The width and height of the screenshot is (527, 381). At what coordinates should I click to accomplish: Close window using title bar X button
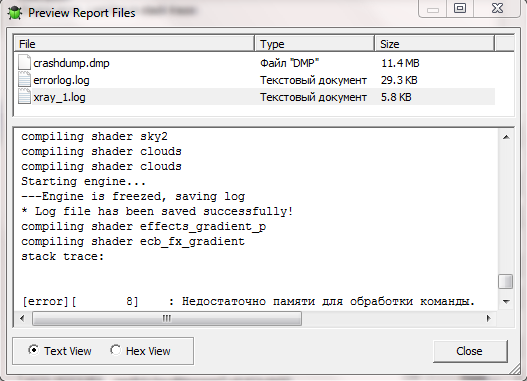click(x=497, y=8)
